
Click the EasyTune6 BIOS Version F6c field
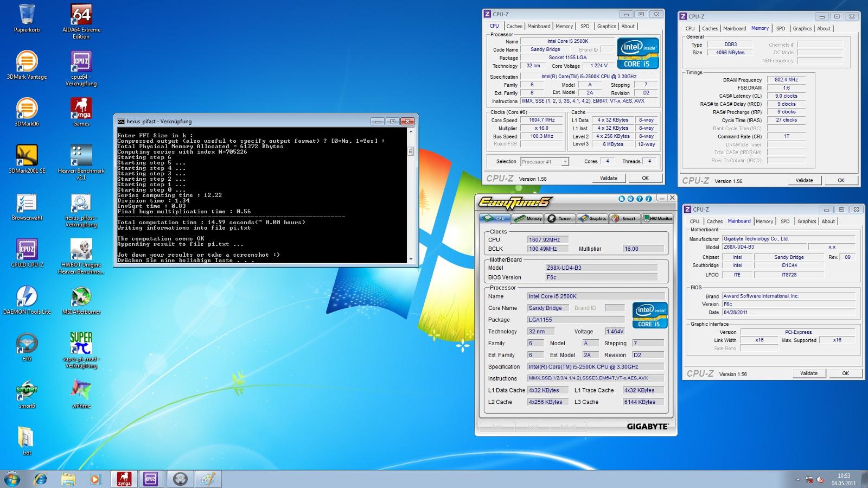(x=601, y=277)
